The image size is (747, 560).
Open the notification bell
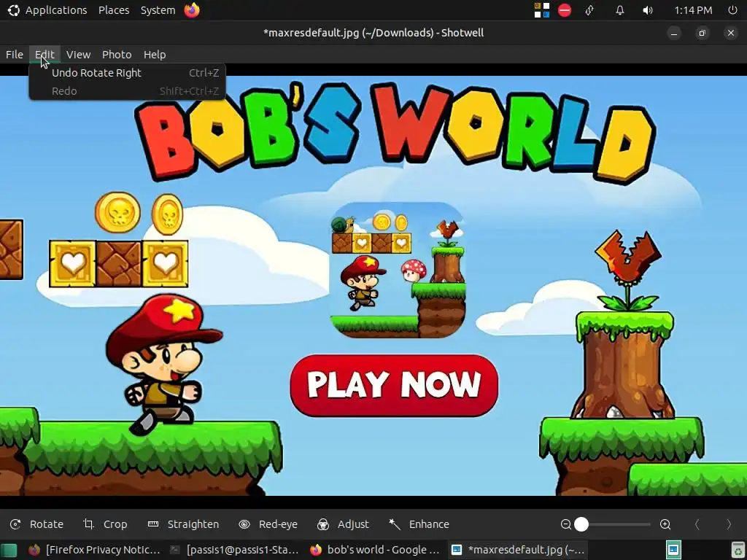[620, 10]
